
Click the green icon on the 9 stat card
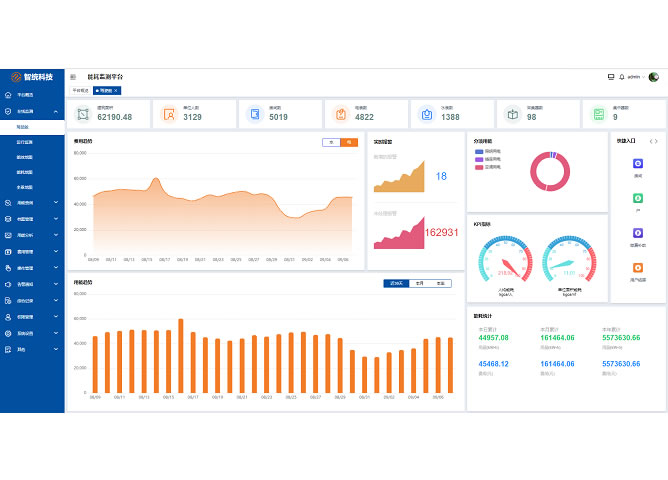point(599,114)
